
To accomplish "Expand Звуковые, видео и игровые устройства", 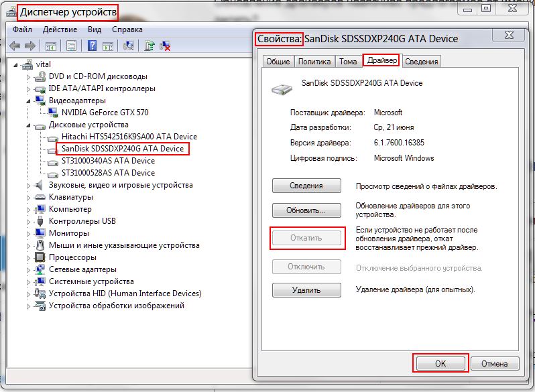I will 28,186.
